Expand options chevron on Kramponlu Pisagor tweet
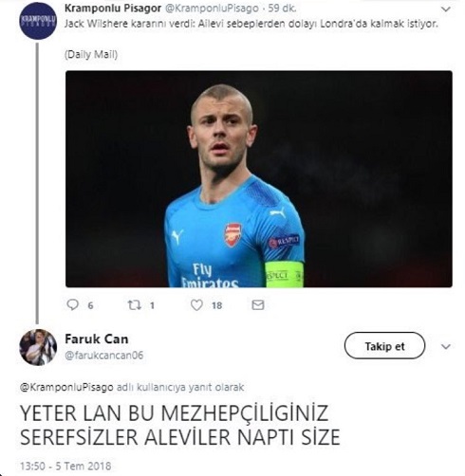This screenshot has width=465, height=476. point(446,9)
